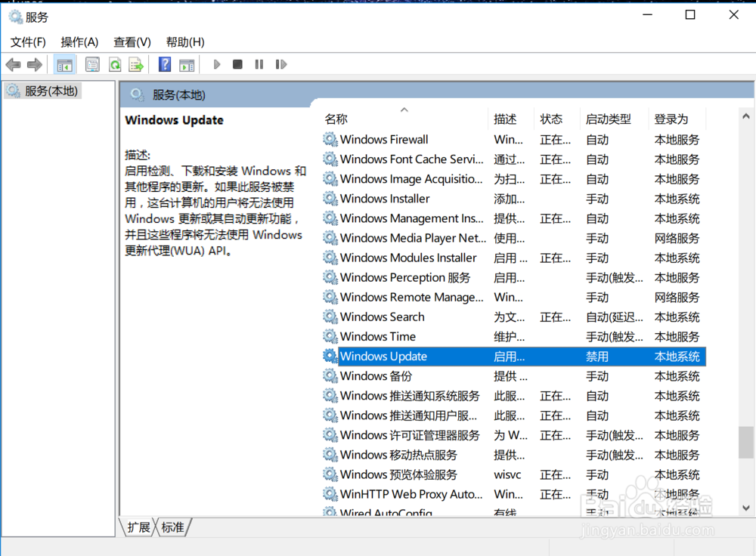The image size is (756, 556).
Task: Click the gear icon beside Windows 备份
Action: [330, 375]
